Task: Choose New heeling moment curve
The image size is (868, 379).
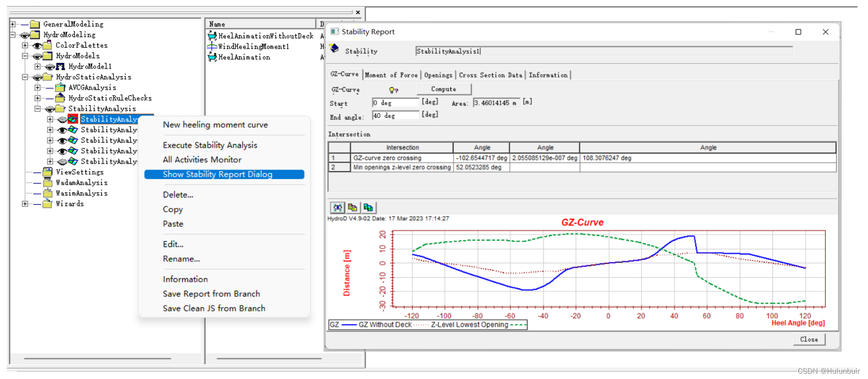Action: point(215,125)
